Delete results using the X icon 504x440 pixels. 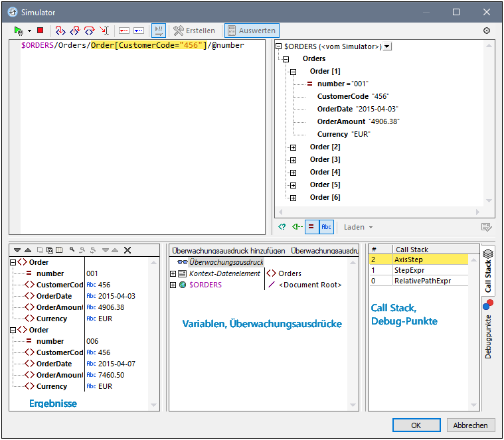tap(127, 250)
